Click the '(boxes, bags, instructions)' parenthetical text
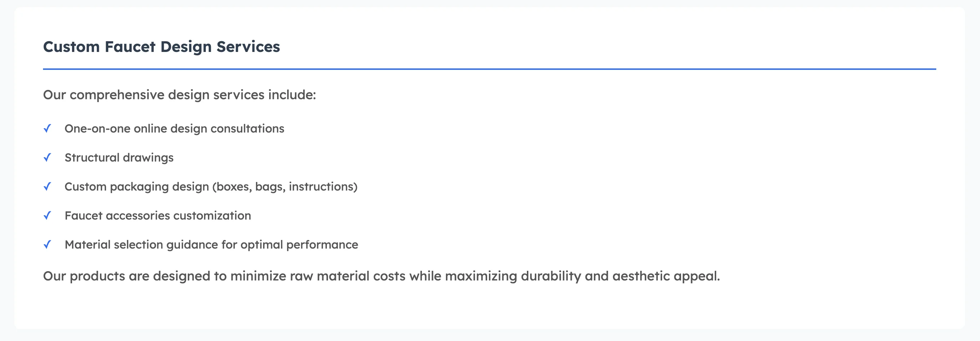This screenshot has width=980, height=341. point(285,187)
